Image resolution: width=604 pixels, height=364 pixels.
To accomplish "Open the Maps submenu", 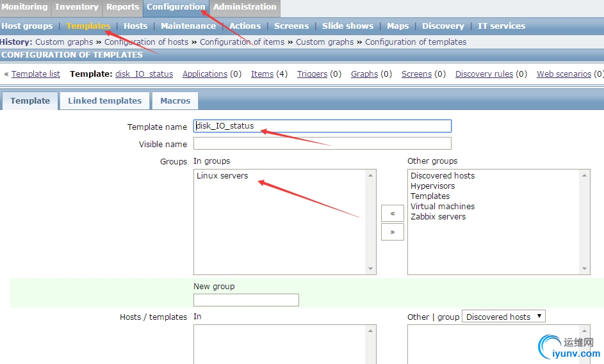I will coord(398,26).
